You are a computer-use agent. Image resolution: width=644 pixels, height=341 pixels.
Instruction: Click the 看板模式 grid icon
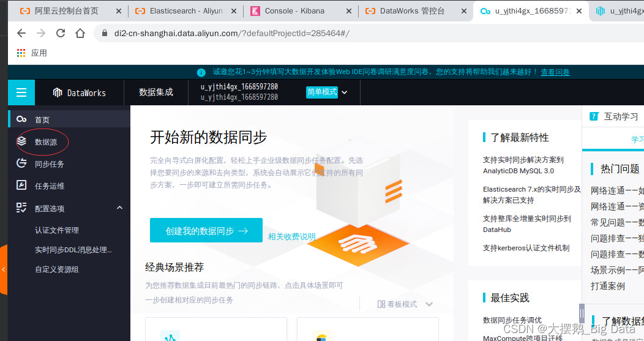[x=381, y=304]
